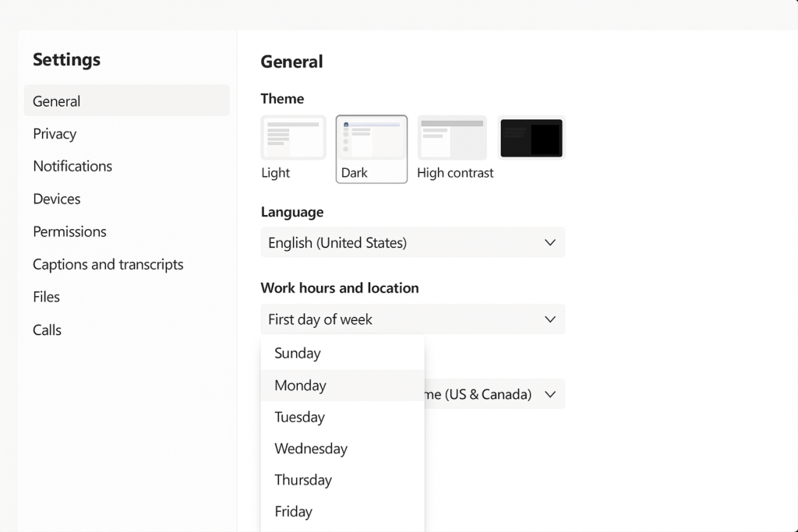
Task: Choose Monday as first day
Action: pos(343,386)
